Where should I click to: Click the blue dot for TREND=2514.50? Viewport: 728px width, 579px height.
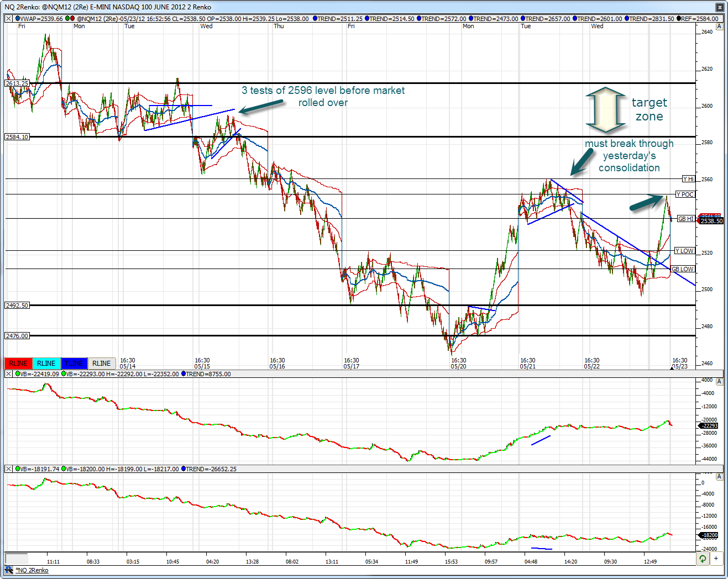pyautogui.click(x=367, y=19)
